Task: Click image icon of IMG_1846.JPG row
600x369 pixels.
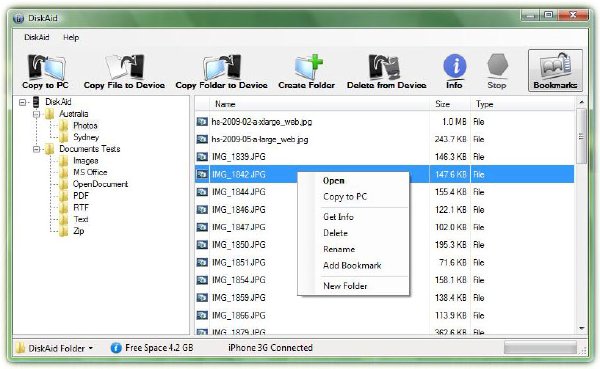Action: 202,210
